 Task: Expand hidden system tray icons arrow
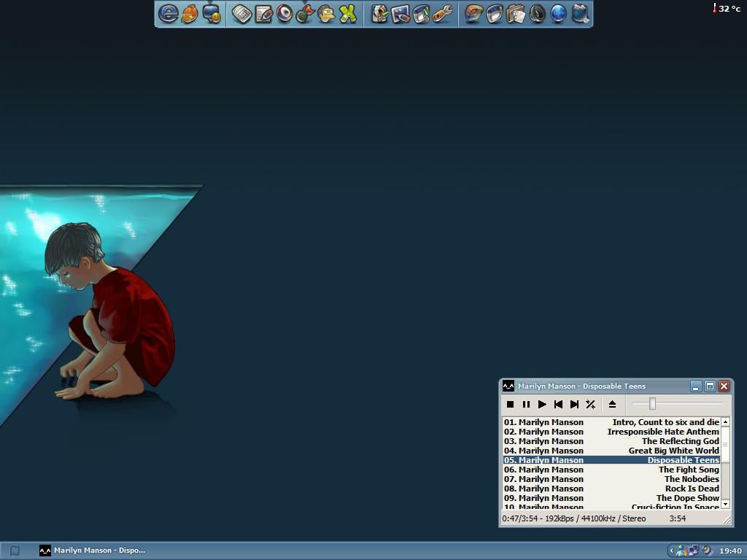[671, 551]
